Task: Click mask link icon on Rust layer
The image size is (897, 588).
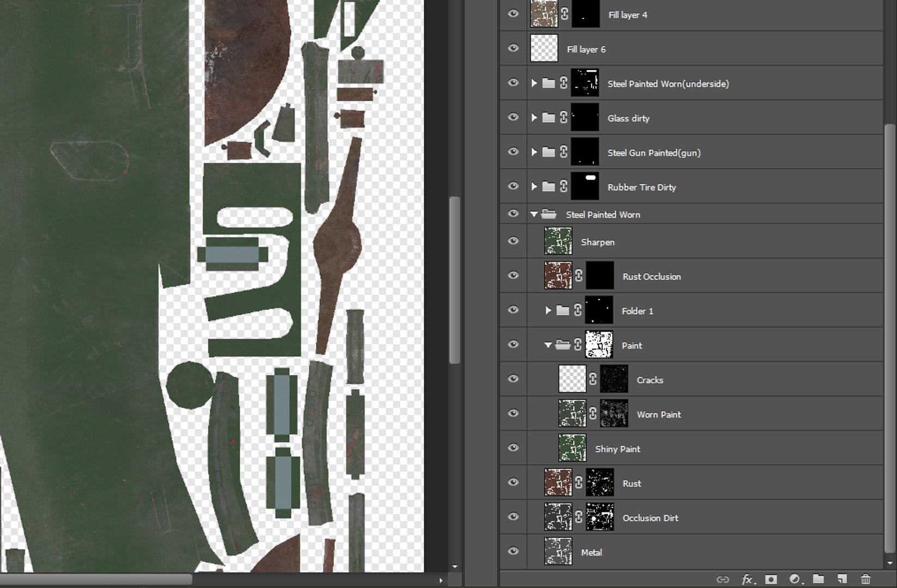Action: [578, 482]
